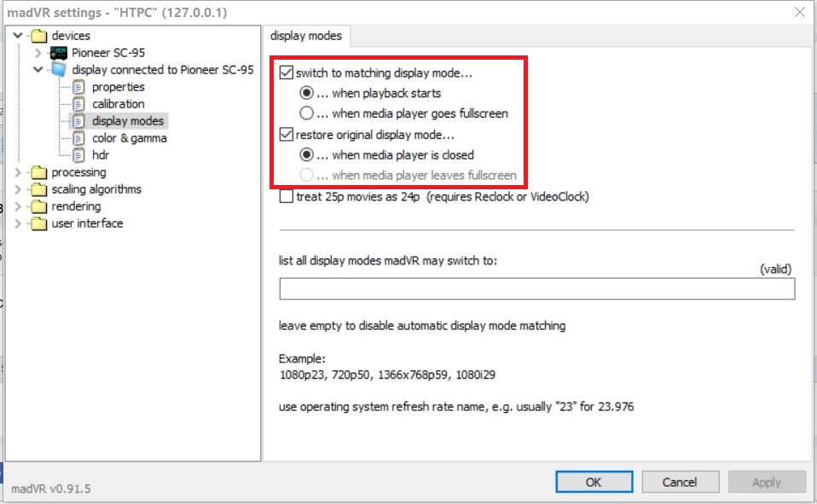Screen dimensions: 817x504
Task: Select calibration in the tree
Action: pos(119,104)
